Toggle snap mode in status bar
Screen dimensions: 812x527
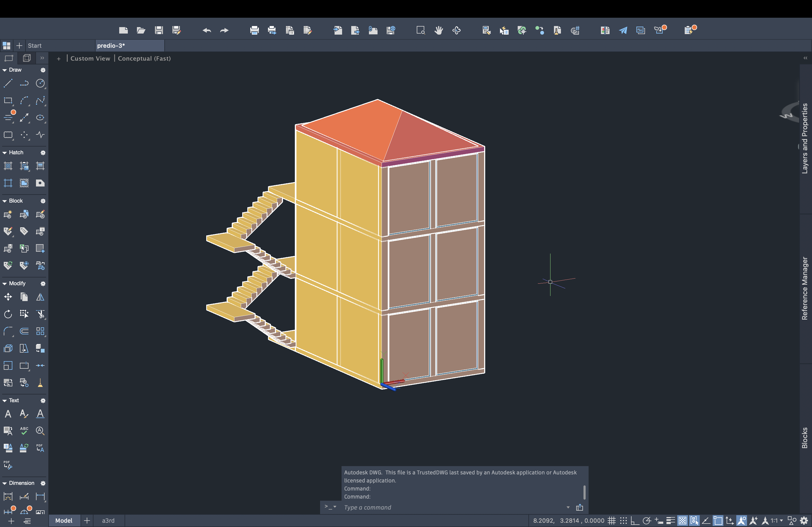click(623, 521)
